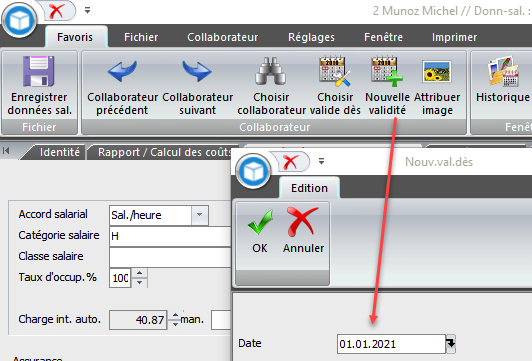Screen dimensions: 532x361
Task: Expand the Accord salarial dropdown
Action: coord(200,215)
